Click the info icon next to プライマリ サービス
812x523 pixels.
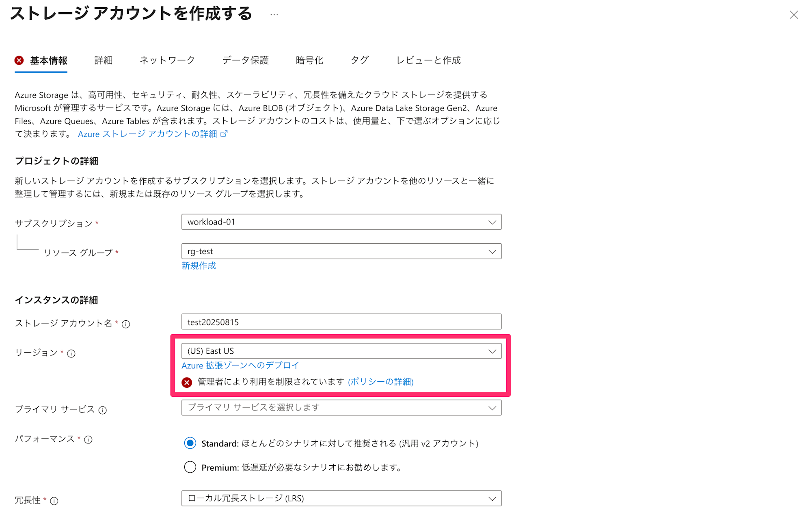[x=103, y=410]
